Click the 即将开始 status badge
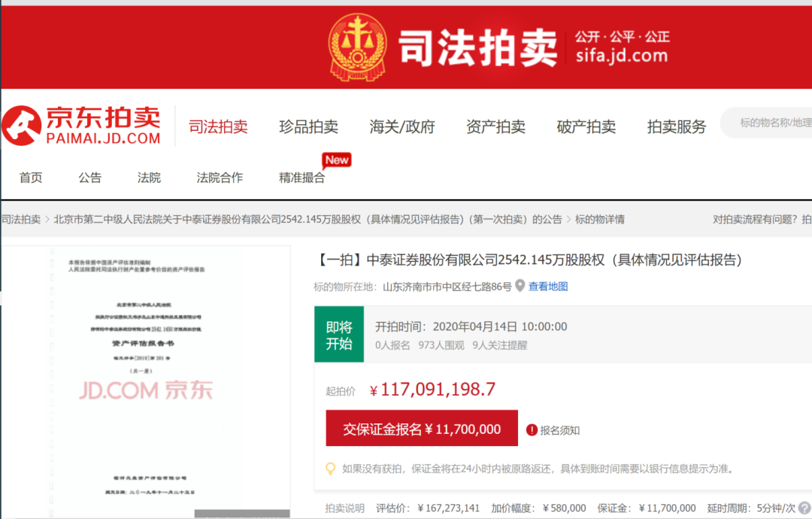The image size is (812, 519). [339, 334]
